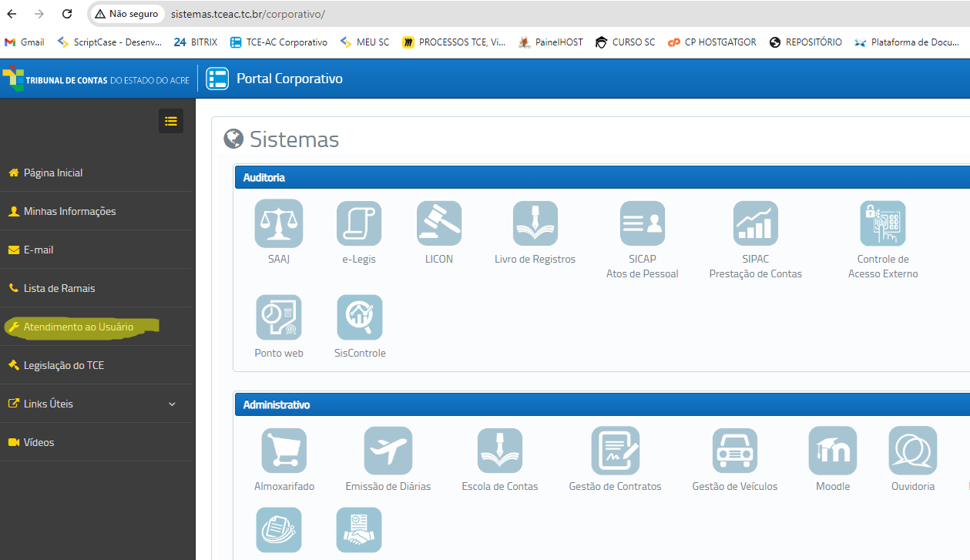Open the SAAJ system icon

tap(279, 223)
